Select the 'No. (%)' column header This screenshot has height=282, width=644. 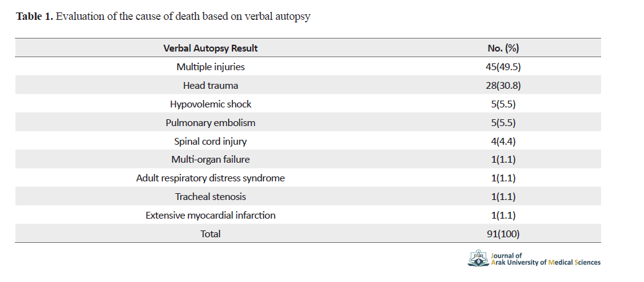(x=503, y=48)
